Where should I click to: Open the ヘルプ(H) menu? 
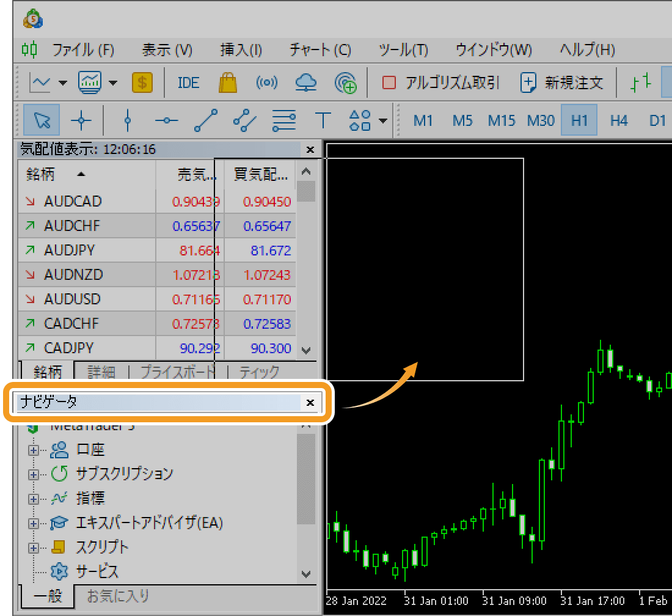coord(587,50)
